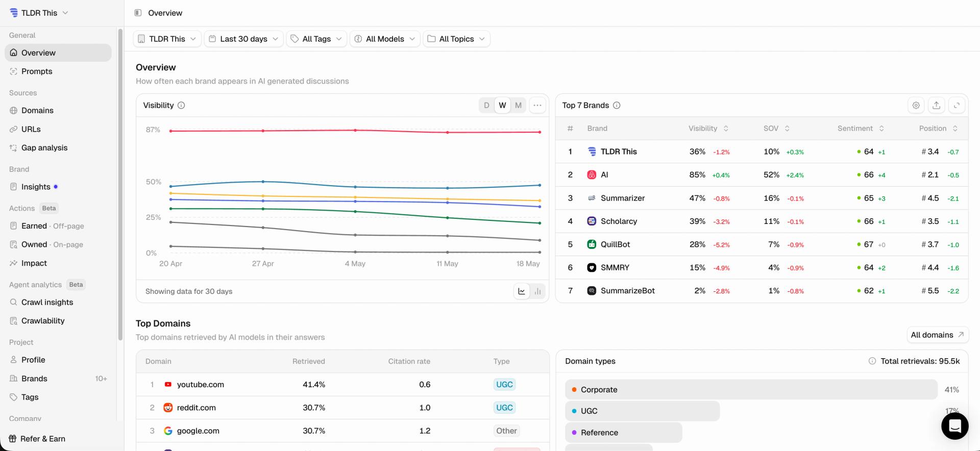980x451 pixels.
Task: Click the SummarizeBot brand logo icon
Action: coord(592,291)
